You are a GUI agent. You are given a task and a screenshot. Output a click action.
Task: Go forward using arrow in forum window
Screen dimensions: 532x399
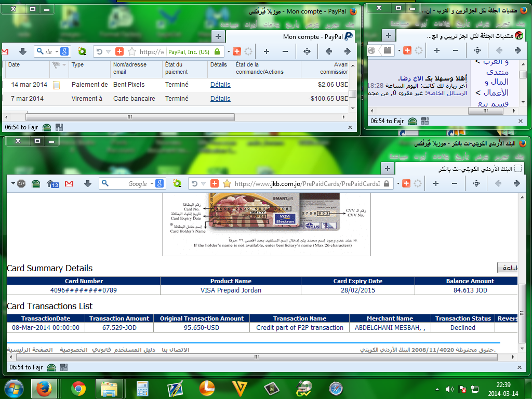point(518,50)
